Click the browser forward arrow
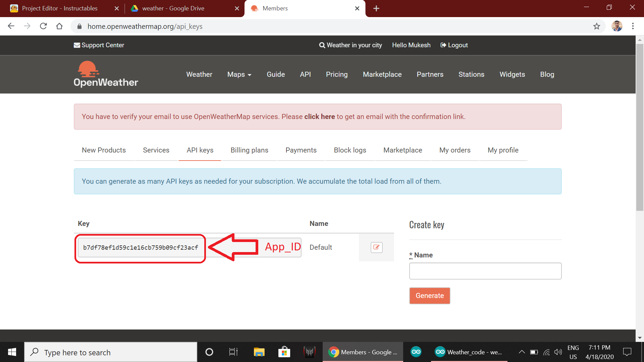Viewport: 644px width, 362px height. pyautogui.click(x=27, y=26)
